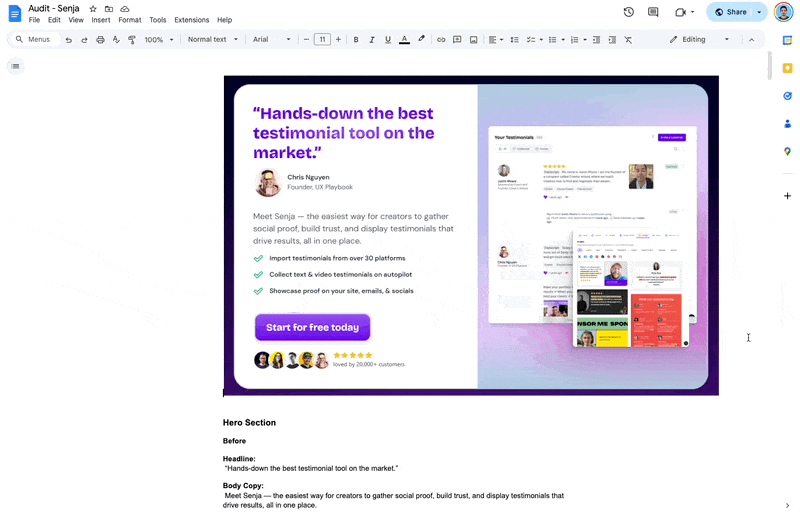The image size is (800, 516).
Task: Collapse the toolbar with the up chevron
Action: click(x=752, y=39)
